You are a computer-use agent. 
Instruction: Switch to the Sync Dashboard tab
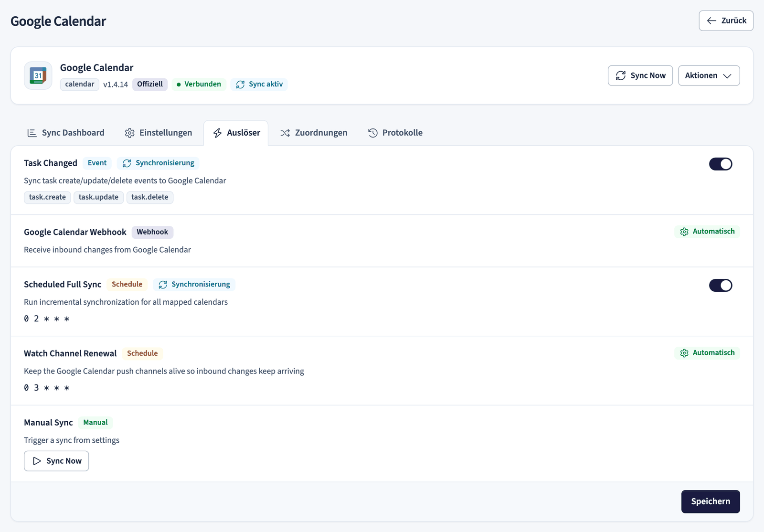point(66,133)
